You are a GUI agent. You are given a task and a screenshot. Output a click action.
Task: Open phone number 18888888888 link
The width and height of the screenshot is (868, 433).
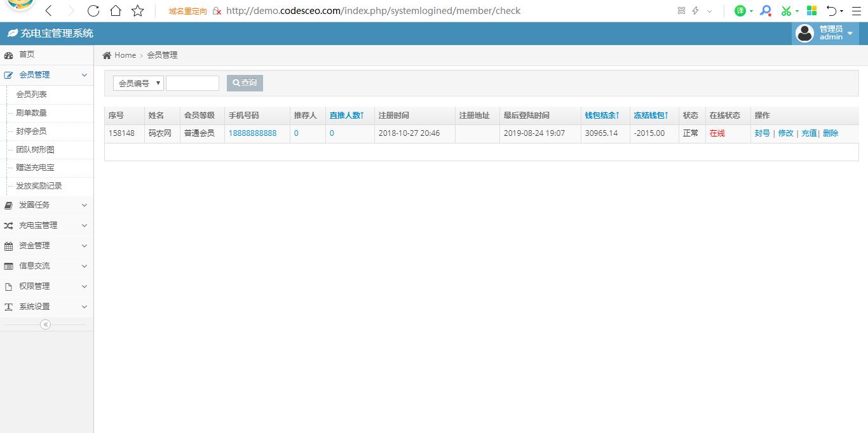click(x=252, y=133)
